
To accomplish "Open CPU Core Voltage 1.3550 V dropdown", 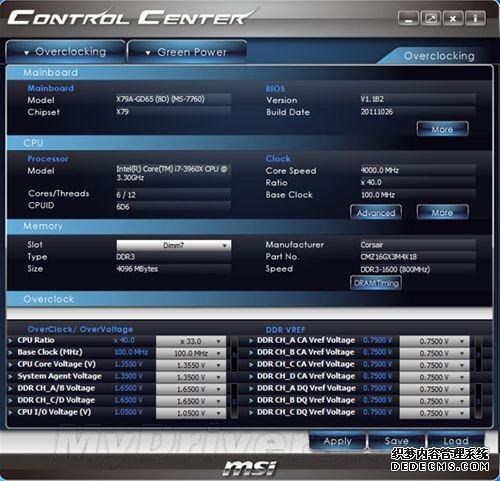I will pyautogui.click(x=191, y=365).
